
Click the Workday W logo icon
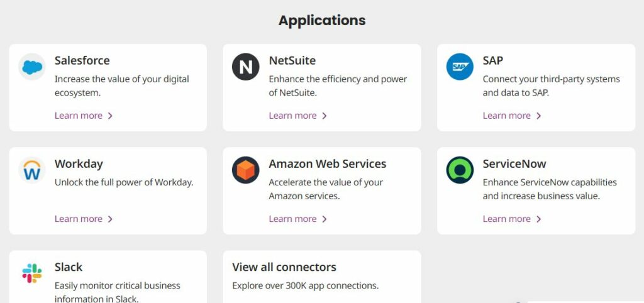(x=32, y=170)
